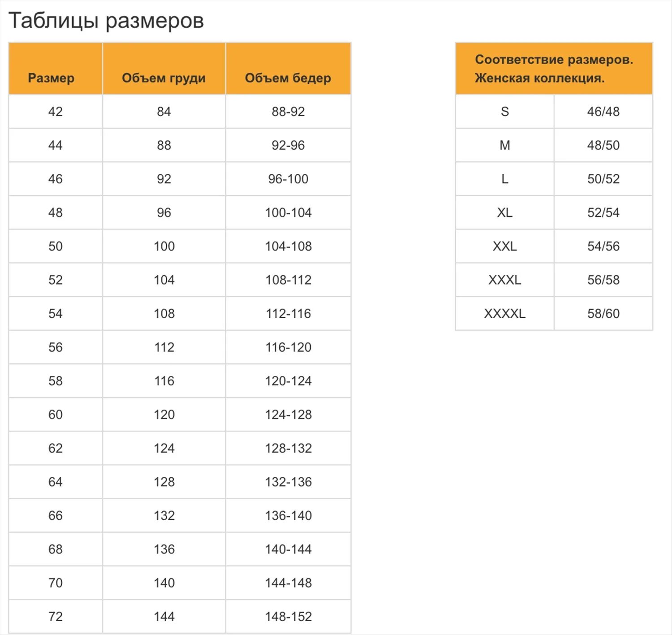This screenshot has width=672, height=635.
Task: Click size 42 cell
Action: [x=56, y=112]
